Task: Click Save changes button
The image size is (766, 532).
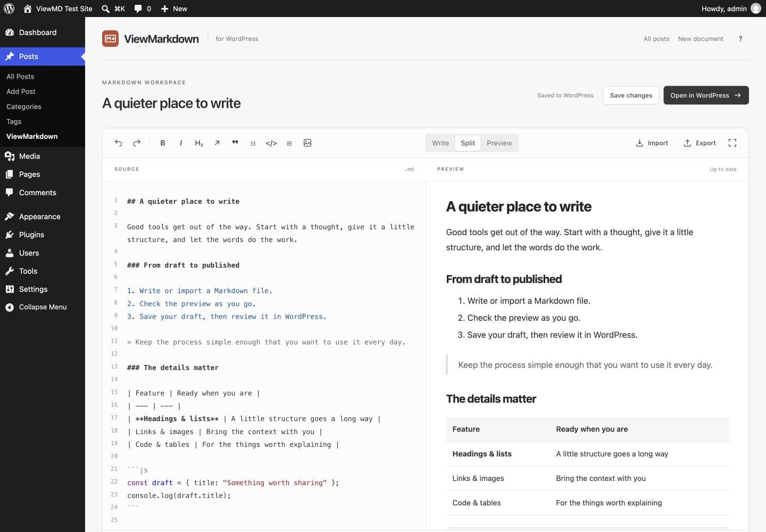Action: click(631, 95)
